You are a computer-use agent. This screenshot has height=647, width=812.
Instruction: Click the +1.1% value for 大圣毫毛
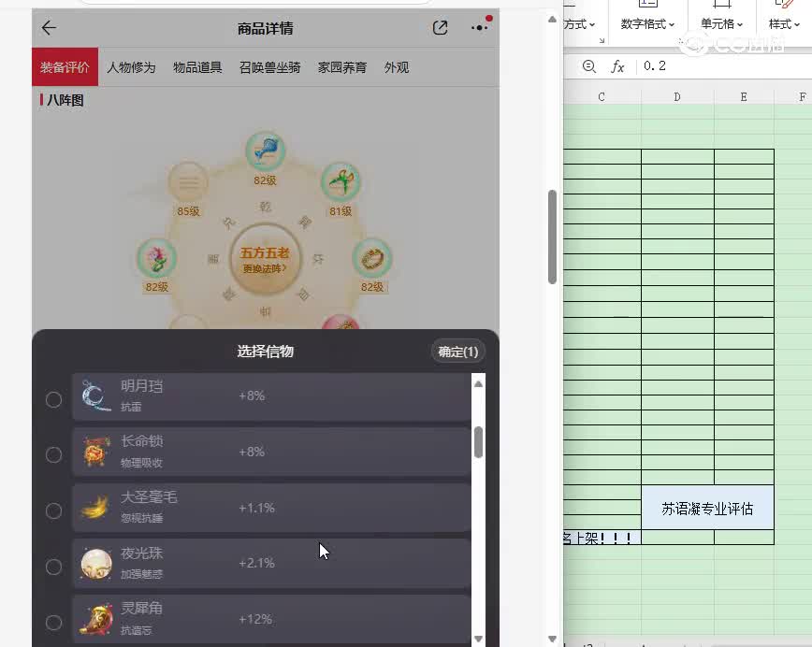pos(256,508)
